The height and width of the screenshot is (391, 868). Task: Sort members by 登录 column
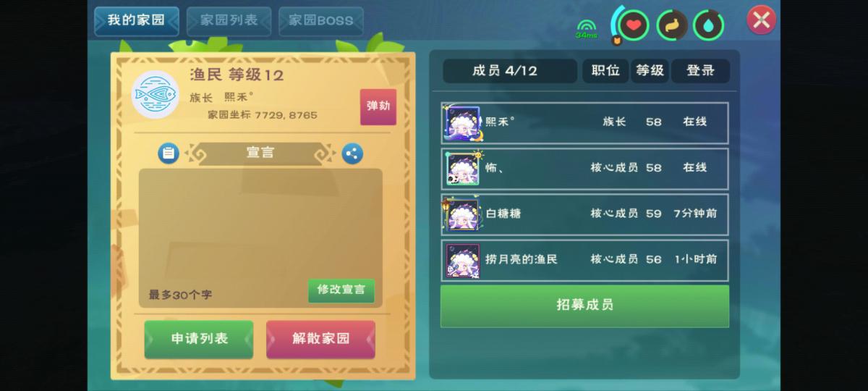700,71
